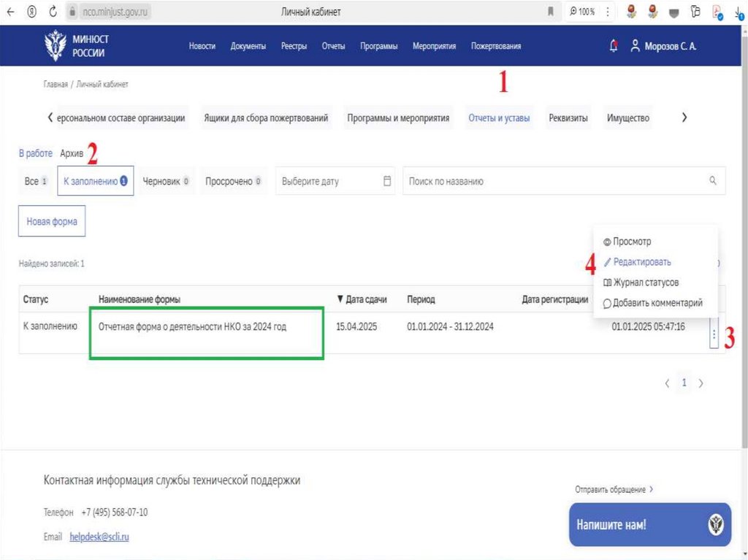Image resolution: width=748 pixels, height=560 pixels.
Task: Click the Минюст России logo
Action: point(75,46)
